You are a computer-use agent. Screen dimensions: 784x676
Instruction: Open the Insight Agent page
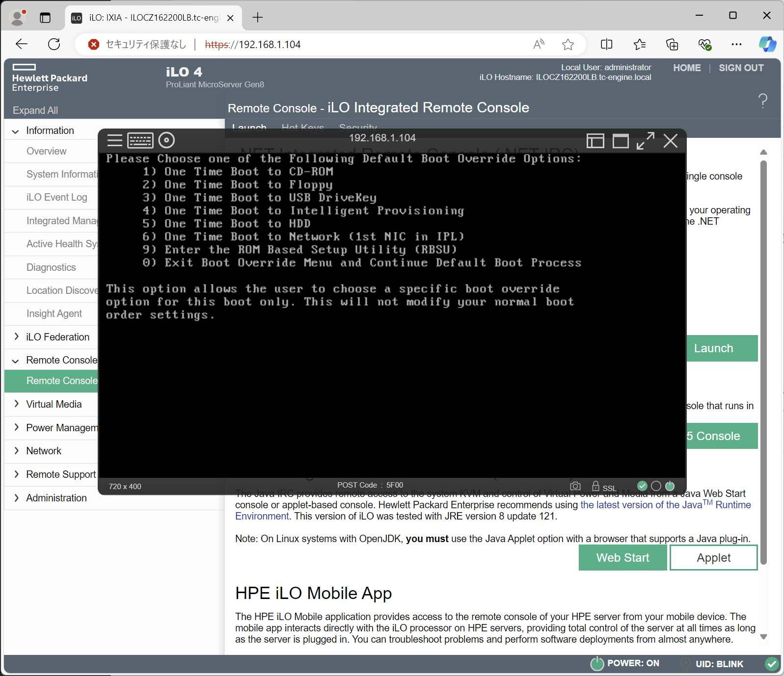coord(54,313)
